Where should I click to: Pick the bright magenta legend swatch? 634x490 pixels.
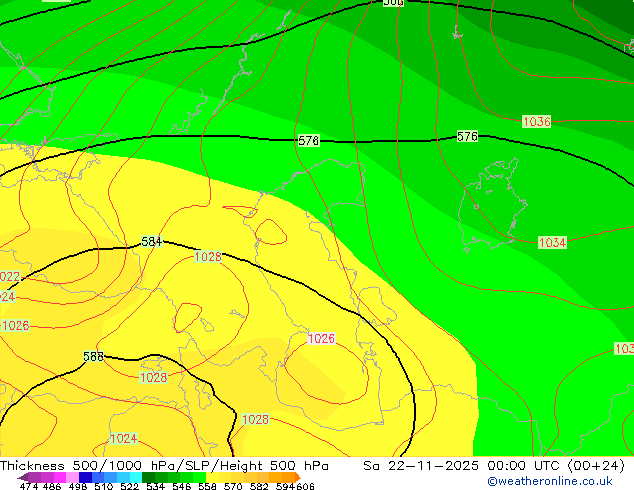coord(59,477)
